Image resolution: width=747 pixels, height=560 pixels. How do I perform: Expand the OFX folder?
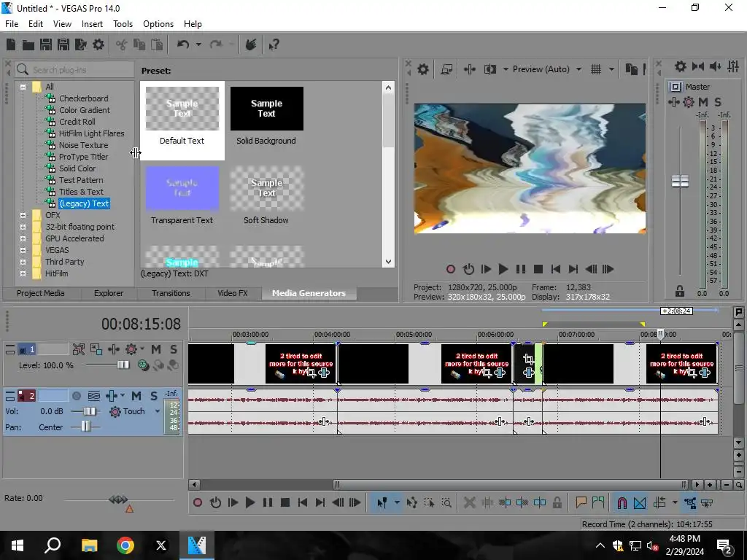23,215
